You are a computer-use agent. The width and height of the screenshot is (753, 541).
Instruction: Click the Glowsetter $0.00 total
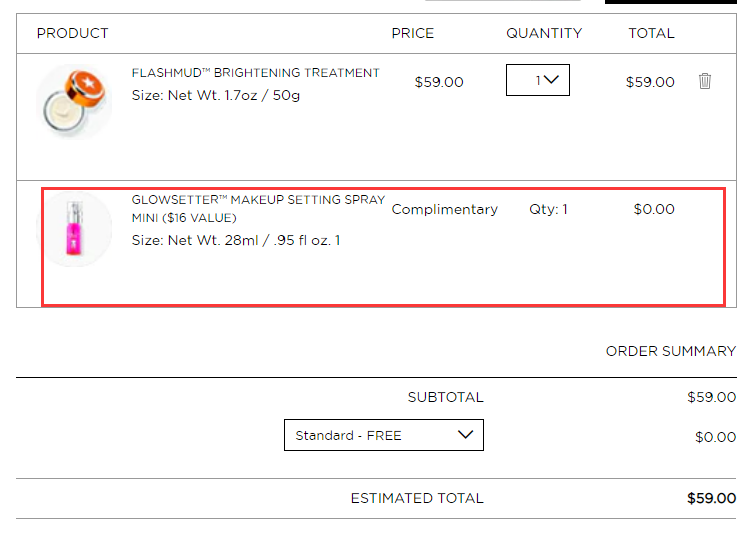[654, 209]
